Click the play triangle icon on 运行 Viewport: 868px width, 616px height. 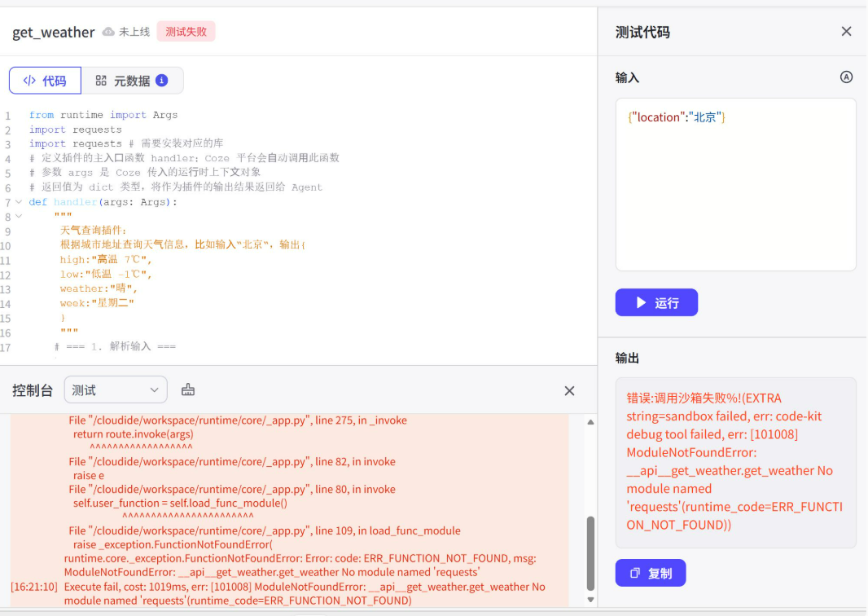click(x=641, y=302)
